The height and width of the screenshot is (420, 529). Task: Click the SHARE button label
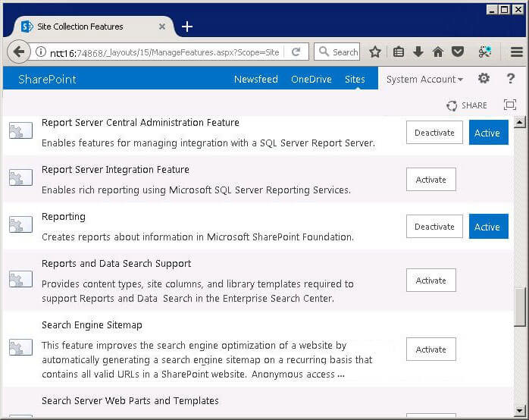474,105
